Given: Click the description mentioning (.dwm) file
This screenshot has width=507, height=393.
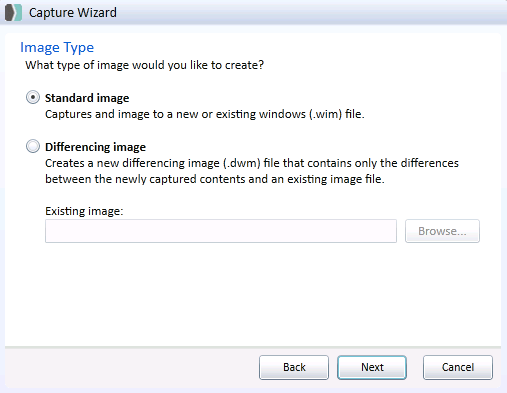Looking at the screenshot, I should click(252, 171).
